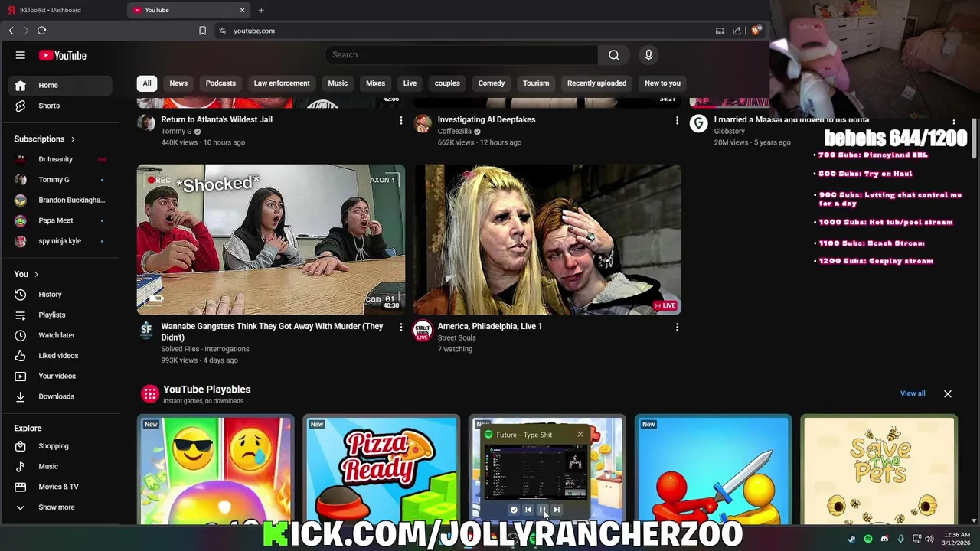980x551 pixels.
Task: Toggle the liked checkmark in Spotify preview
Action: [x=514, y=510]
